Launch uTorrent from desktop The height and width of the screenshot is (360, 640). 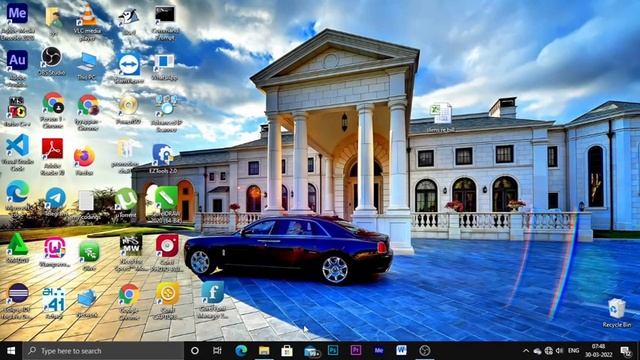coord(127,202)
